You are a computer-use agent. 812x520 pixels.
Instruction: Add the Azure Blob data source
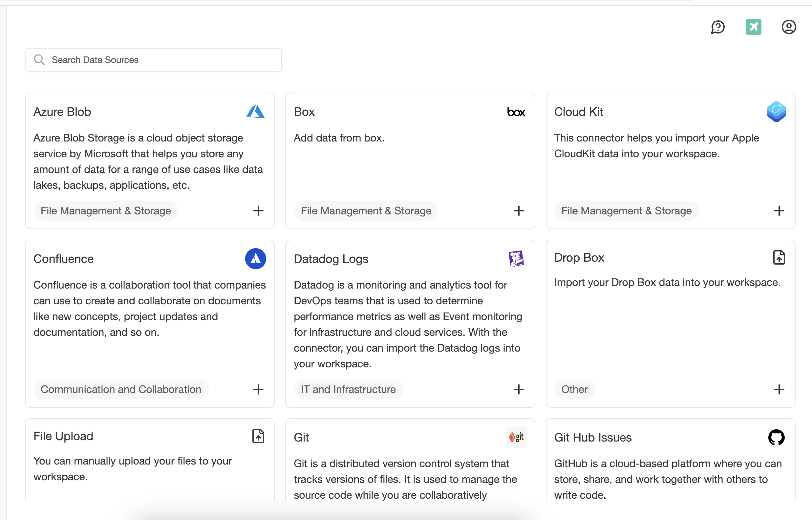click(x=258, y=211)
